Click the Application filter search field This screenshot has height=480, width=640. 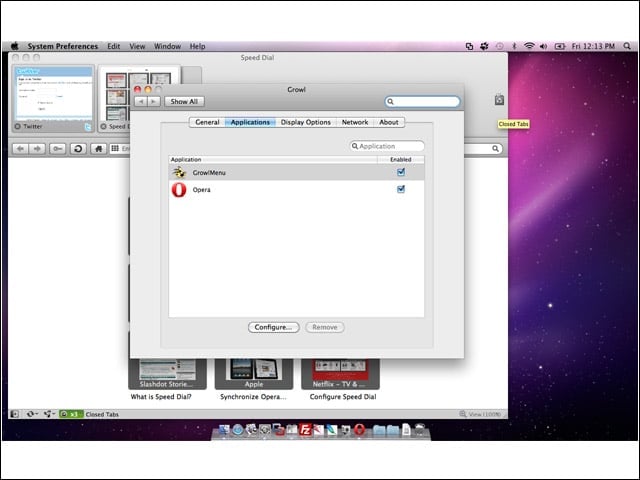point(387,146)
